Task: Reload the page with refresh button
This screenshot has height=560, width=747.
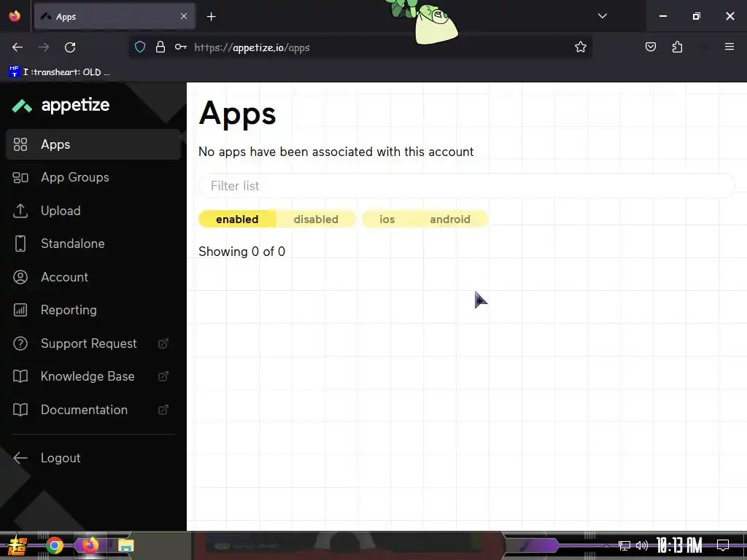Action: [70, 47]
